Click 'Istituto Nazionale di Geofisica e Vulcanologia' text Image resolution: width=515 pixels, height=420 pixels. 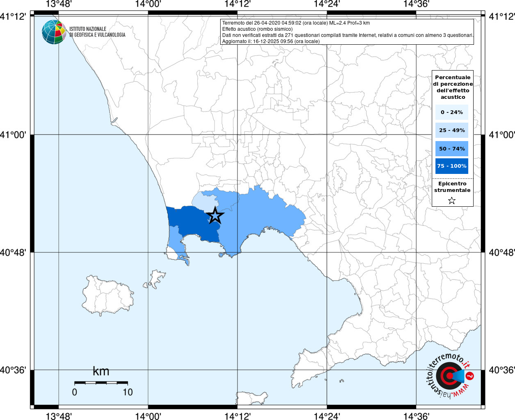pos(97,32)
